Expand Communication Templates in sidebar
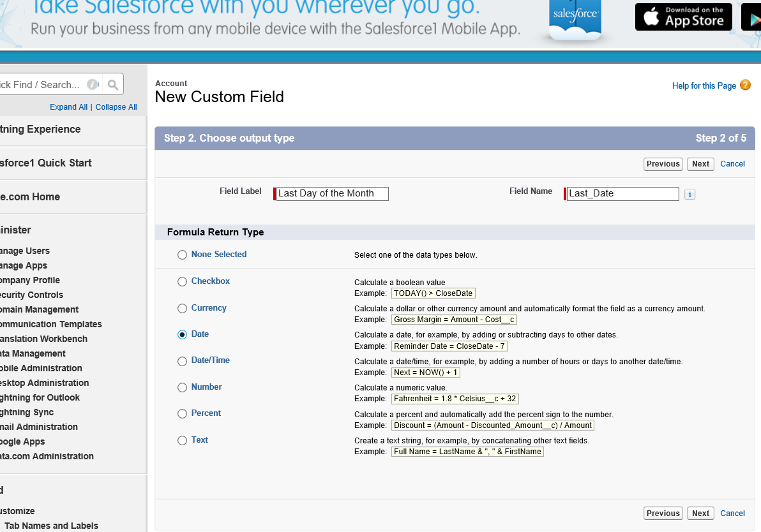761x532 pixels. [x=51, y=324]
